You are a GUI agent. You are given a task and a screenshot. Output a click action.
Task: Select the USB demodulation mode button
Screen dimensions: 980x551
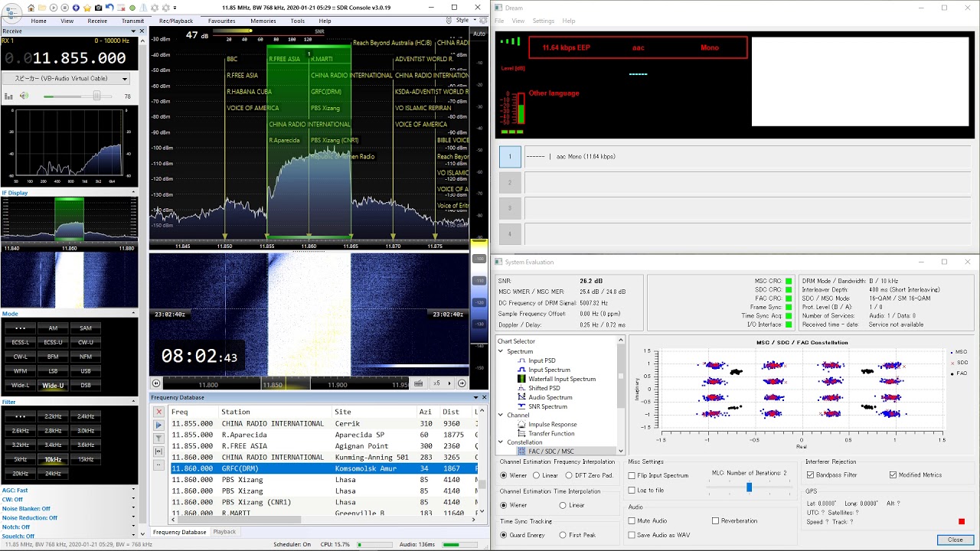click(x=86, y=370)
